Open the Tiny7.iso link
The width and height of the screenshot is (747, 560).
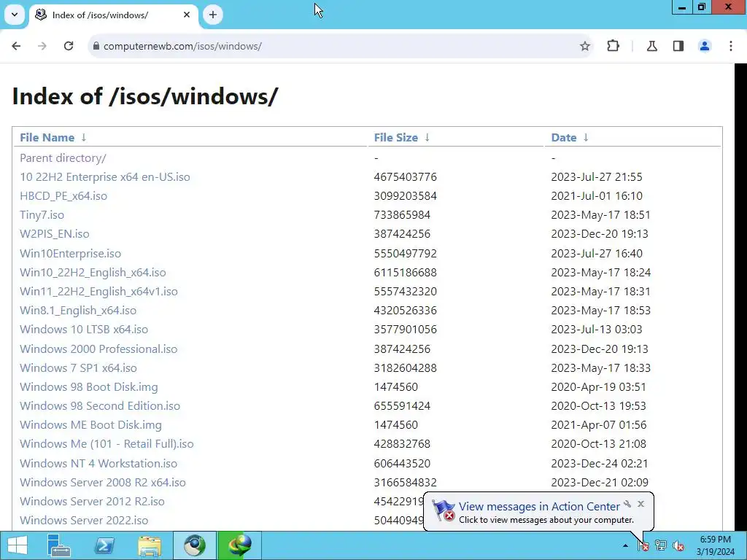tap(42, 215)
